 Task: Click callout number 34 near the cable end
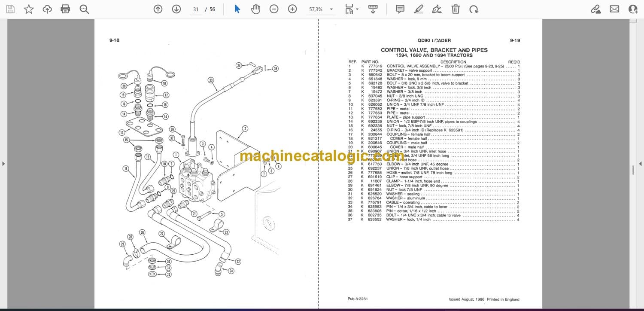point(239,65)
